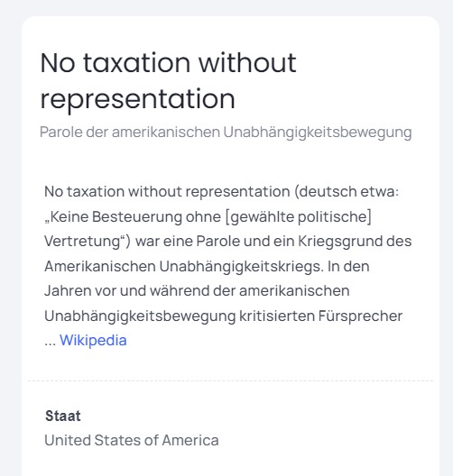Click the dashed divider line above Staat
The image size is (453, 476).
point(230,380)
